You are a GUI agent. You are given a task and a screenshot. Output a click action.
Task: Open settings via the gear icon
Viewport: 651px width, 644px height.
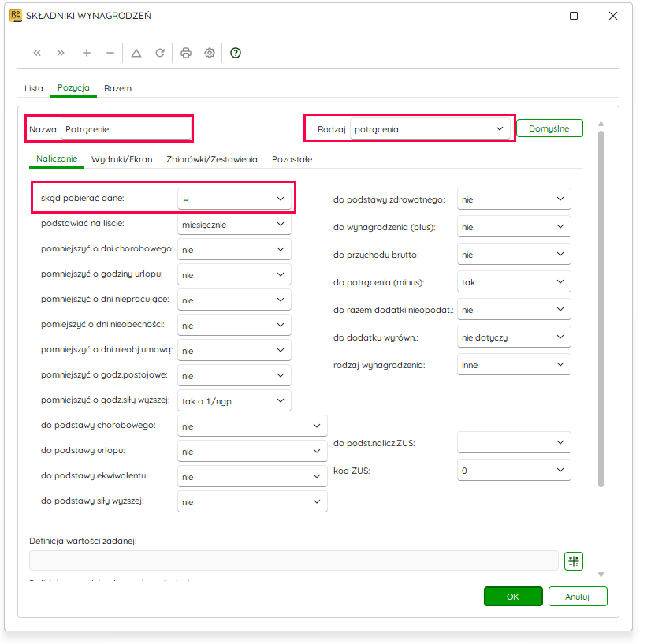210,53
